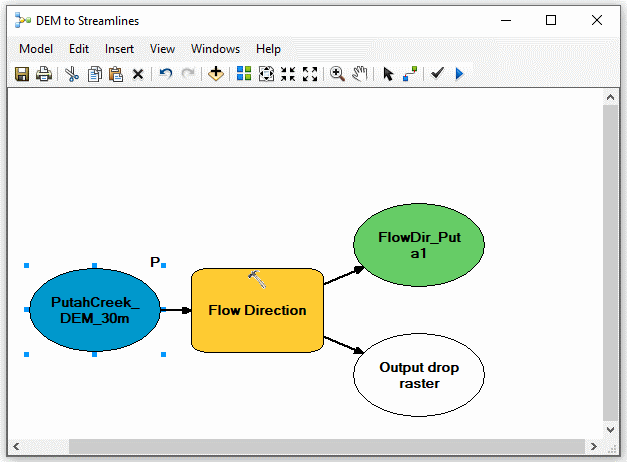This screenshot has height=462, width=627.
Task: Print the model diagram
Action: tap(44, 74)
